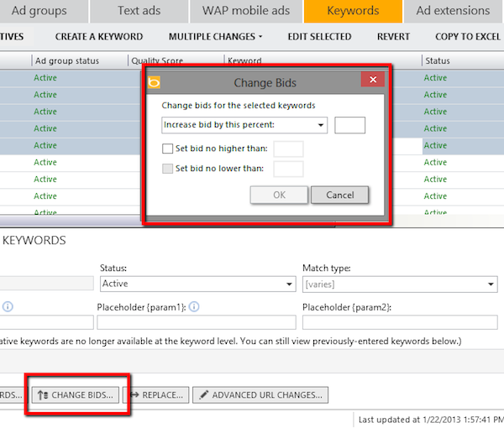
Task: Open Multiple Changes menu
Action: tap(215, 37)
